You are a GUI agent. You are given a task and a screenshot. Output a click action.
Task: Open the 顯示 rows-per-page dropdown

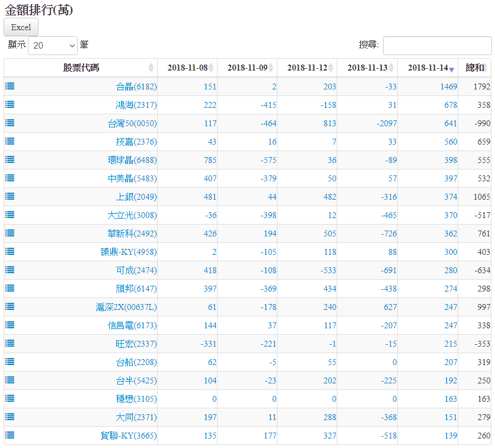tap(53, 45)
